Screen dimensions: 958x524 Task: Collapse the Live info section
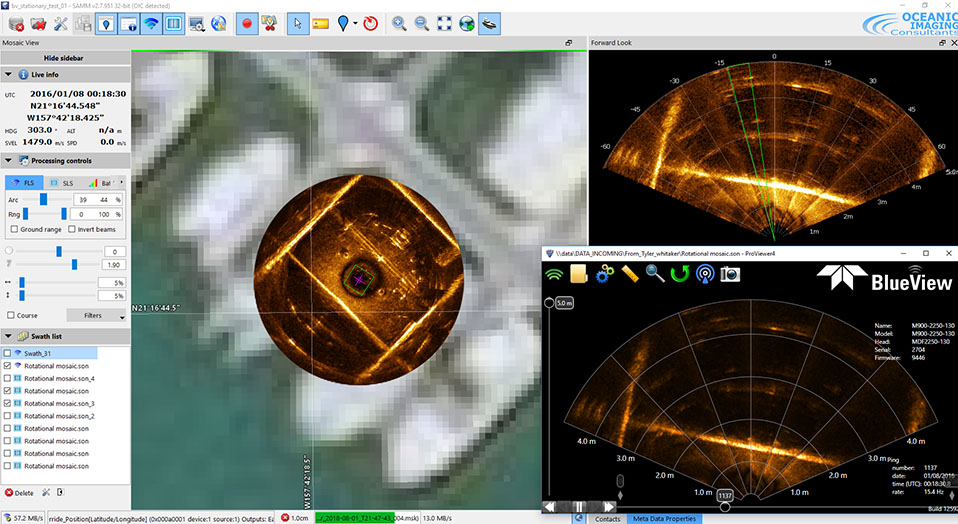pos(8,75)
